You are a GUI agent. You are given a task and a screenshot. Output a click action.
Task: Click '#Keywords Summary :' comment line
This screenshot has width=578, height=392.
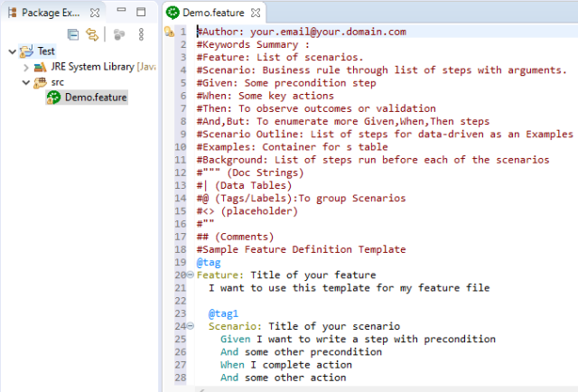pos(253,44)
